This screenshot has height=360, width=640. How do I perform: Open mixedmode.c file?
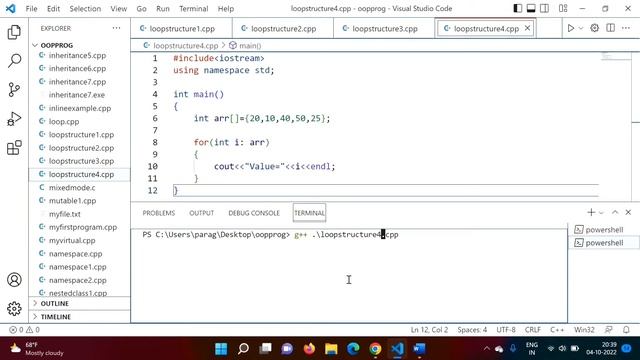click(72, 187)
